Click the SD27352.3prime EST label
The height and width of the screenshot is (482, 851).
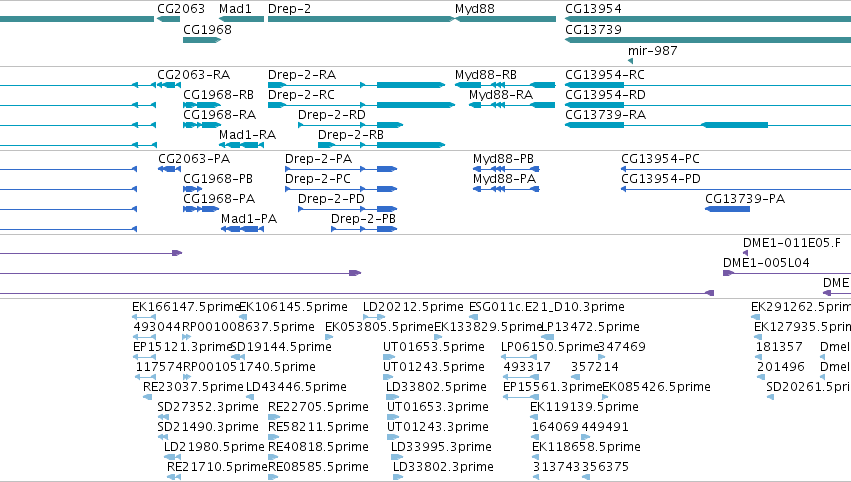[208, 408]
